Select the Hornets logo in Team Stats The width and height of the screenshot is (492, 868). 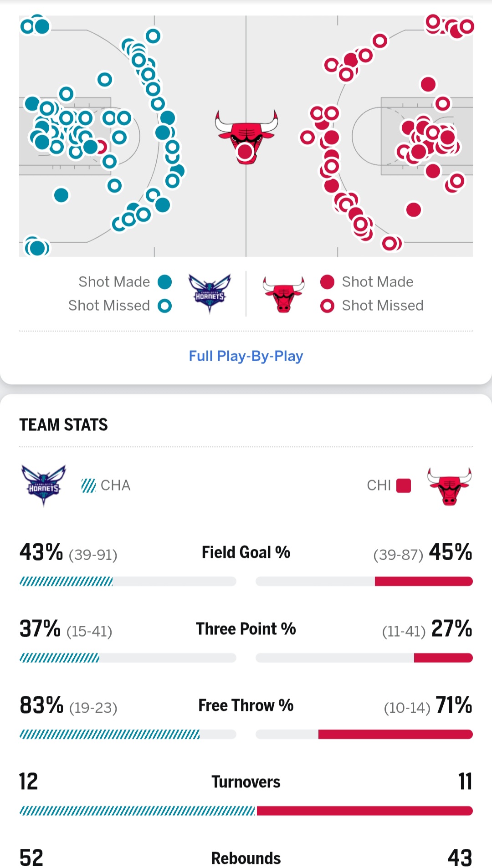(x=44, y=485)
